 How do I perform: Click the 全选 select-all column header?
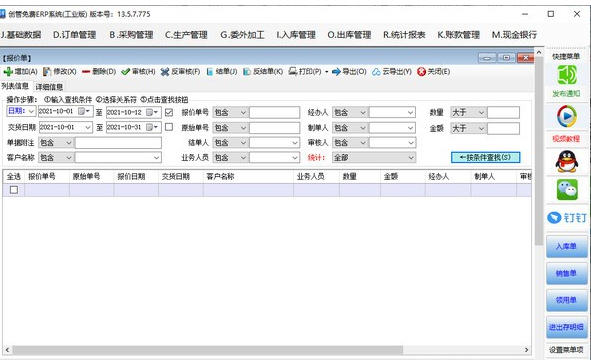tap(14, 176)
